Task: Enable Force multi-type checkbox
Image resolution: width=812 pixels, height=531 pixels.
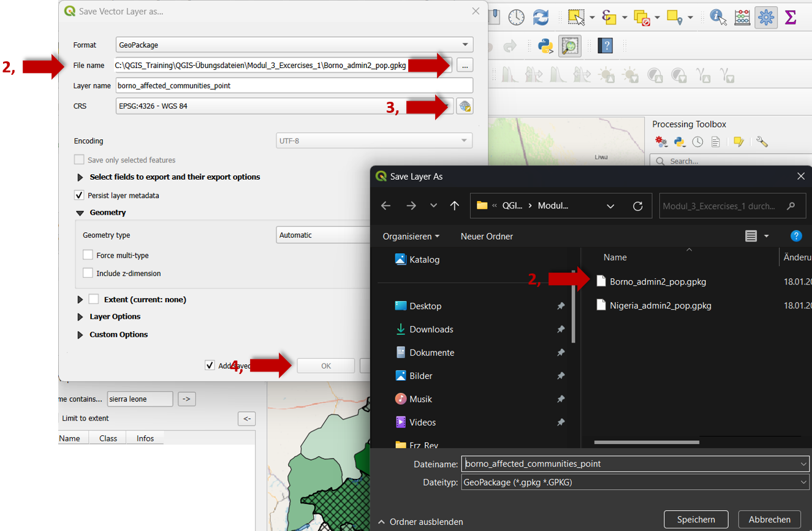Action: tap(88, 255)
